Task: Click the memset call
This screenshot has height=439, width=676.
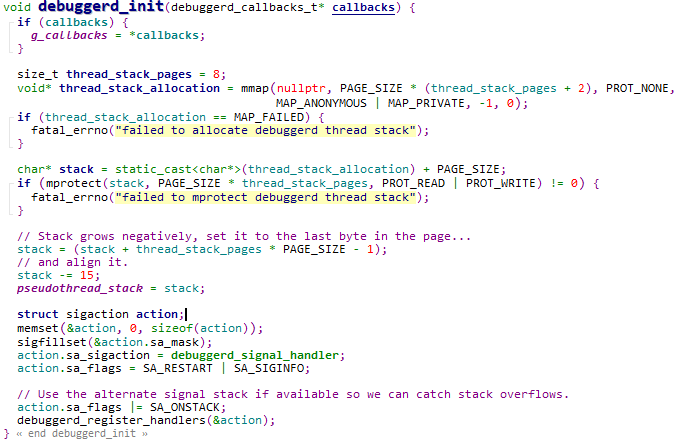Action: click(38, 329)
